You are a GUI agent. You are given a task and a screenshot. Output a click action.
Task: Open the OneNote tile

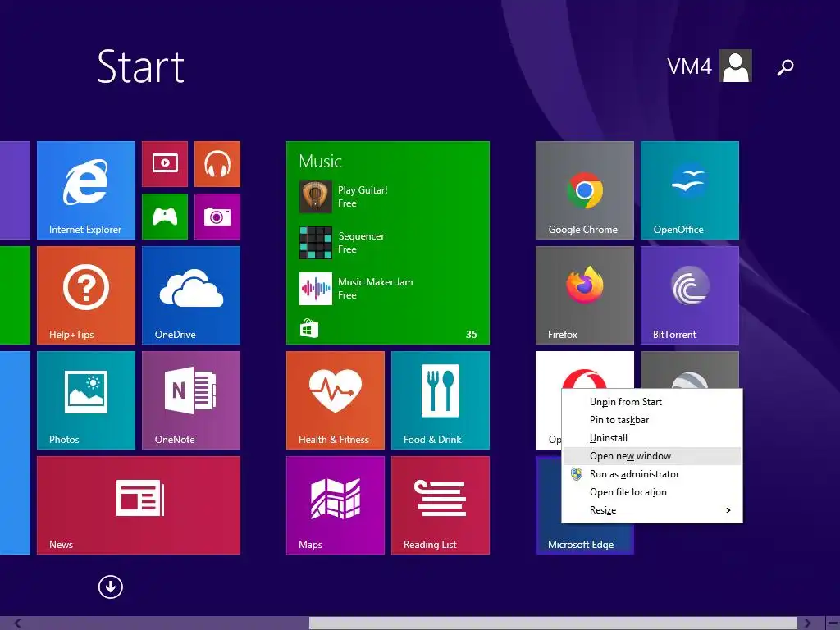190,400
